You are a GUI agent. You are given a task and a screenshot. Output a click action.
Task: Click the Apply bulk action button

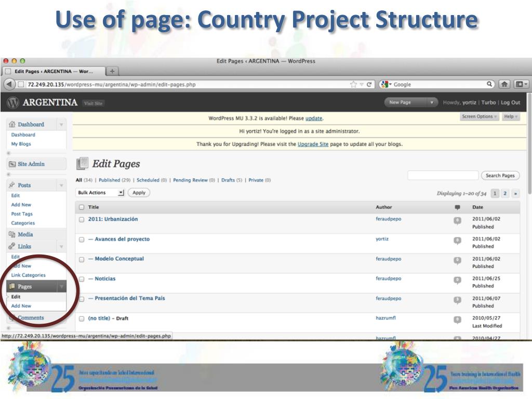139,192
